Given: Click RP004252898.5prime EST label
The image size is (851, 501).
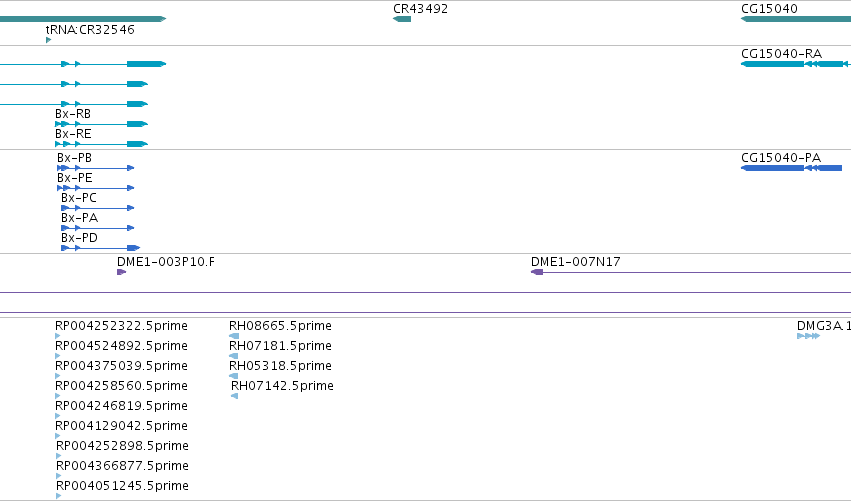Looking at the screenshot, I should pos(123,447).
